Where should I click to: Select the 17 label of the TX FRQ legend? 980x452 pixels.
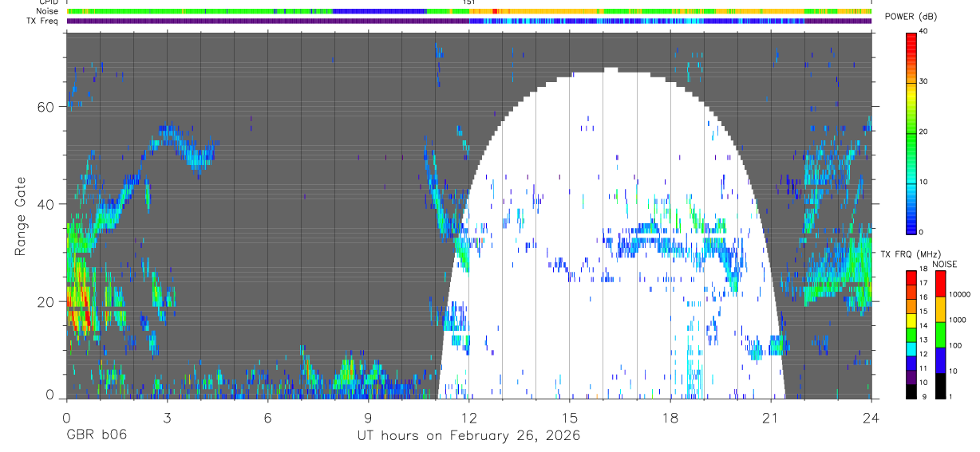(x=923, y=283)
